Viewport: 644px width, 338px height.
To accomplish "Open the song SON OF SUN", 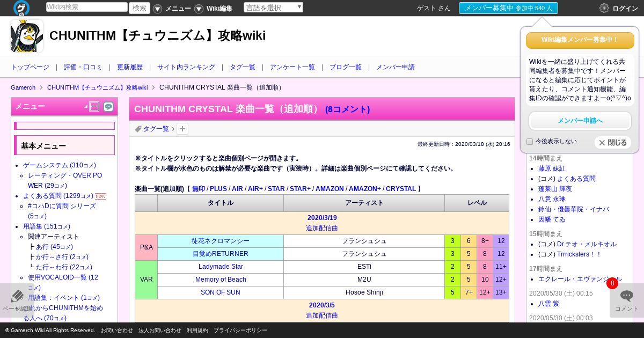I will (x=221, y=292).
